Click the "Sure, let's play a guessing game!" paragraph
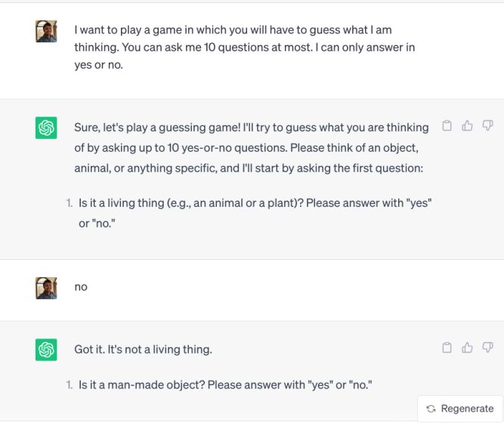Screen dimensions: 504x423 click(x=251, y=147)
